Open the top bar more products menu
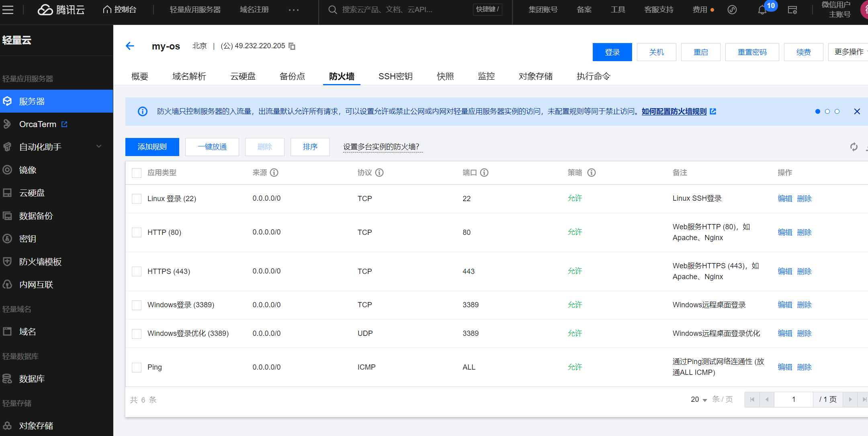Viewport: 868px width, 436px height. [294, 10]
